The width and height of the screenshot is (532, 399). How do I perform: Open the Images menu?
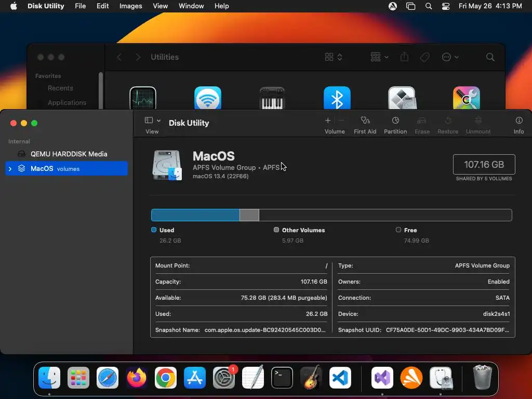[130, 6]
